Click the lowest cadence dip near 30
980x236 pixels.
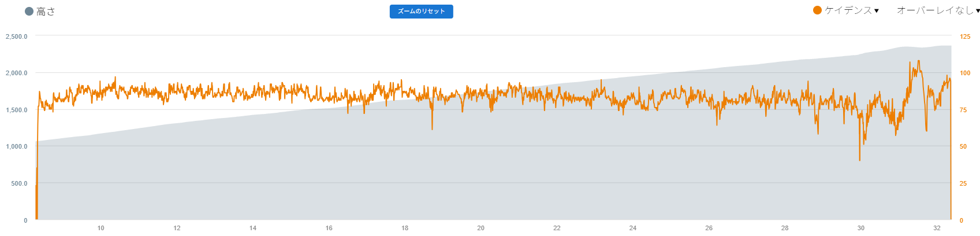pos(859,160)
